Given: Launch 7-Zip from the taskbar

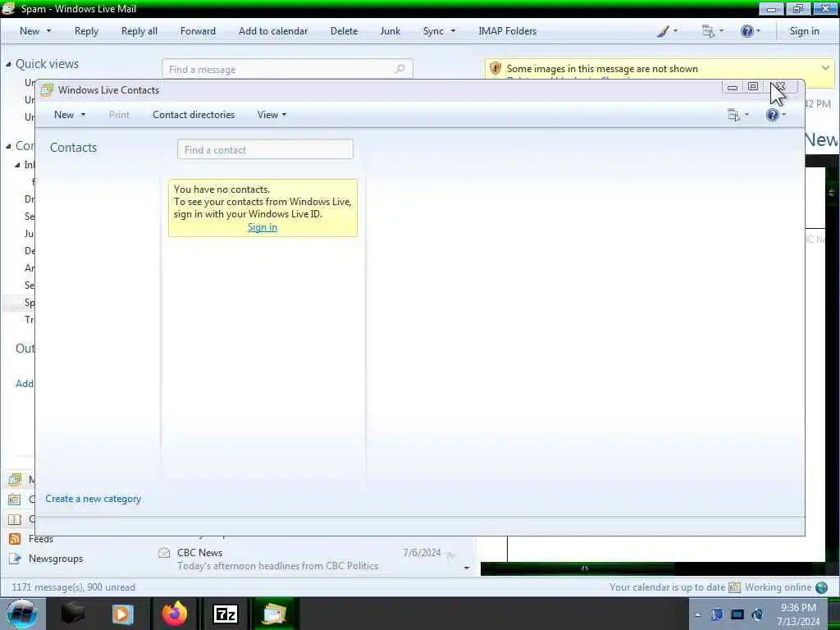Looking at the screenshot, I should [225, 614].
